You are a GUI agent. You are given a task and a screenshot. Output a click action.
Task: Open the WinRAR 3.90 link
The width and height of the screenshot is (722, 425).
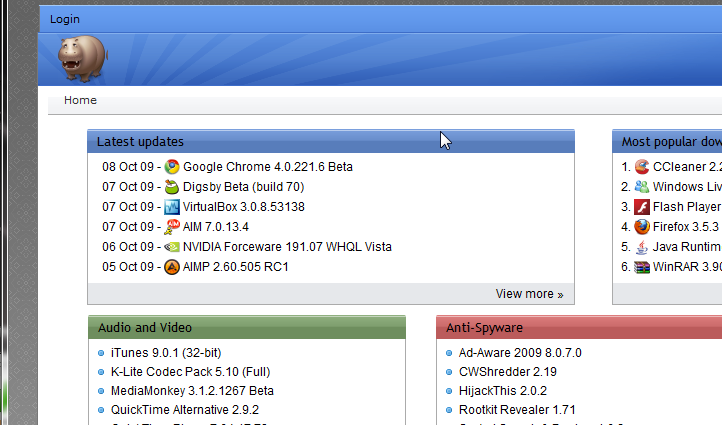tap(687, 267)
